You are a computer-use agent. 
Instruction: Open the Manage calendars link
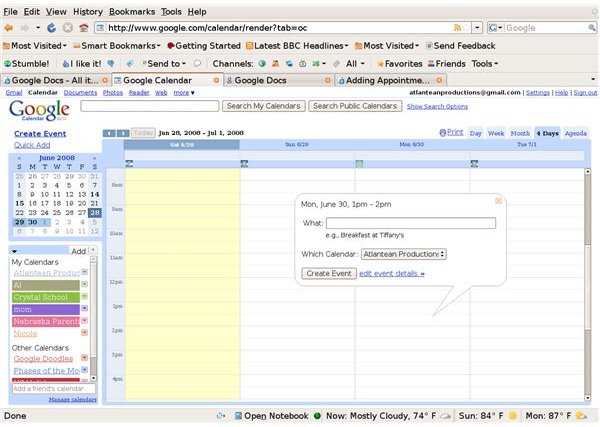[x=73, y=399]
